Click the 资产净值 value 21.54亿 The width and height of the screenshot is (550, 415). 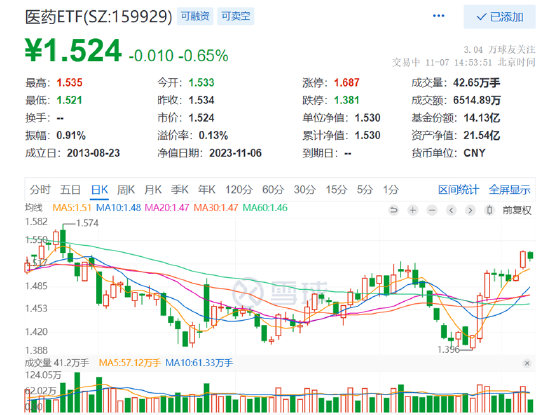(482, 135)
